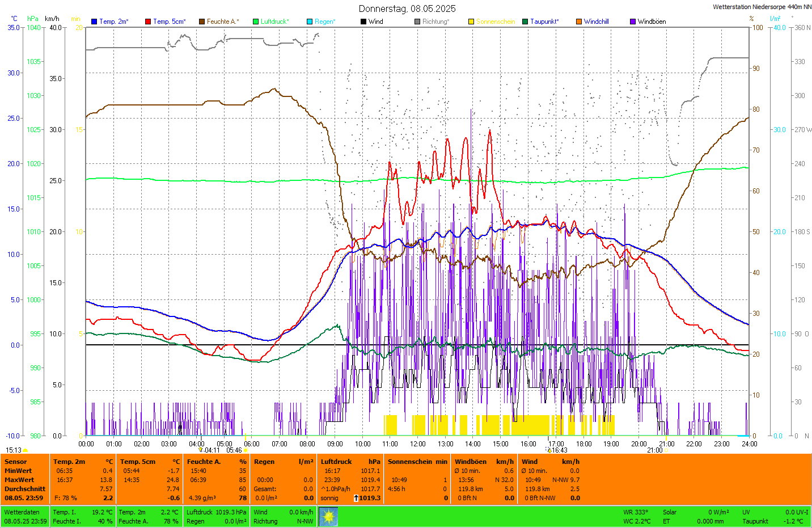This screenshot has width=812, height=528.
Task: Select the sunrise marker at 05:46
Action: tap(245, 450)
